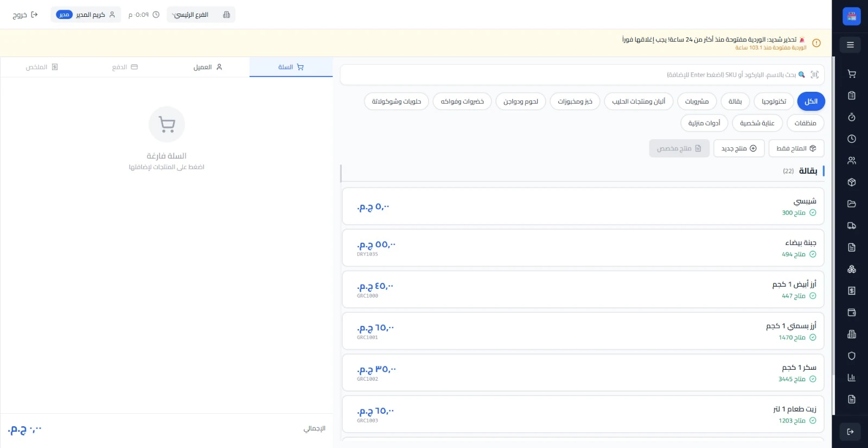This screenshot has height=448, width=868.
Task: Open the stopwatch icon in the sidebar
Action: pos(851,117)
